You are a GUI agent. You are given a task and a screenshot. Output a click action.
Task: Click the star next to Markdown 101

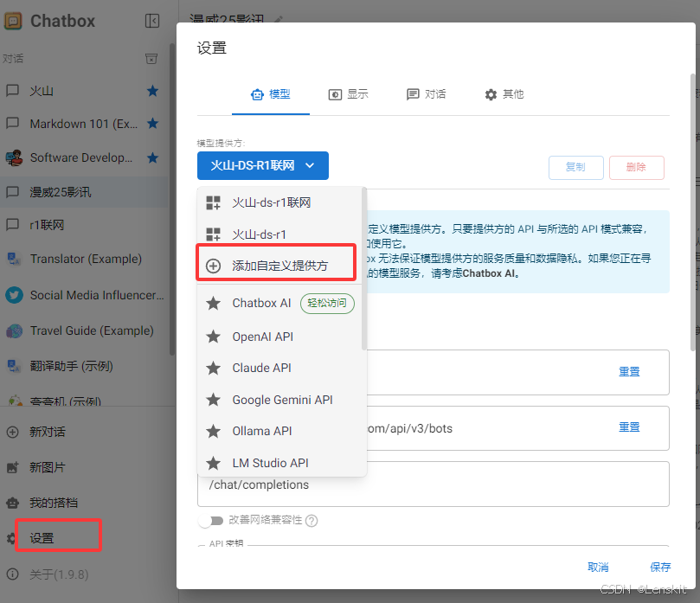pyautogui.click(x=152, y=123)
